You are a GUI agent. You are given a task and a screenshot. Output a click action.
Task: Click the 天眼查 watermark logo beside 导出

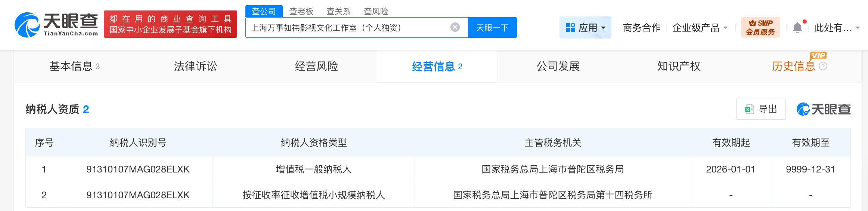click(x=824, y=109)
